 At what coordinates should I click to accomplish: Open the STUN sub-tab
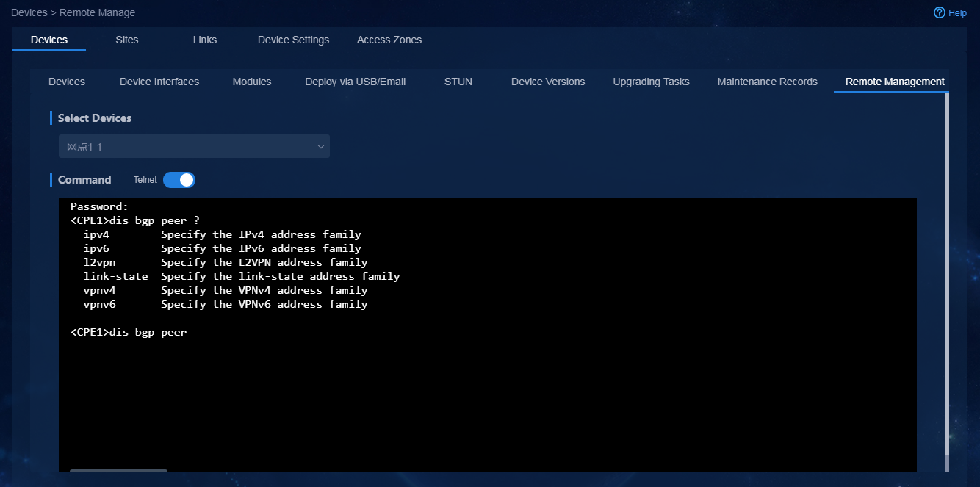coord(458,82)
